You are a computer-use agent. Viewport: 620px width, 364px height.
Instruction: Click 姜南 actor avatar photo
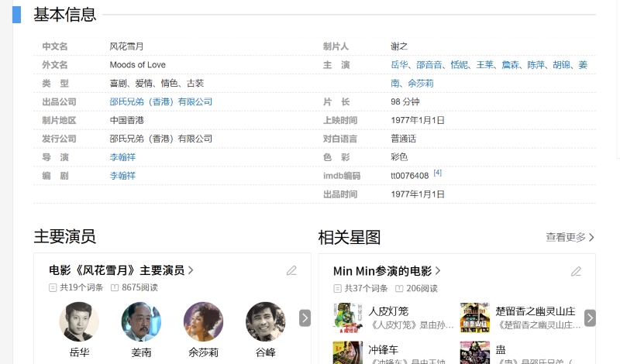click(141, 321)
